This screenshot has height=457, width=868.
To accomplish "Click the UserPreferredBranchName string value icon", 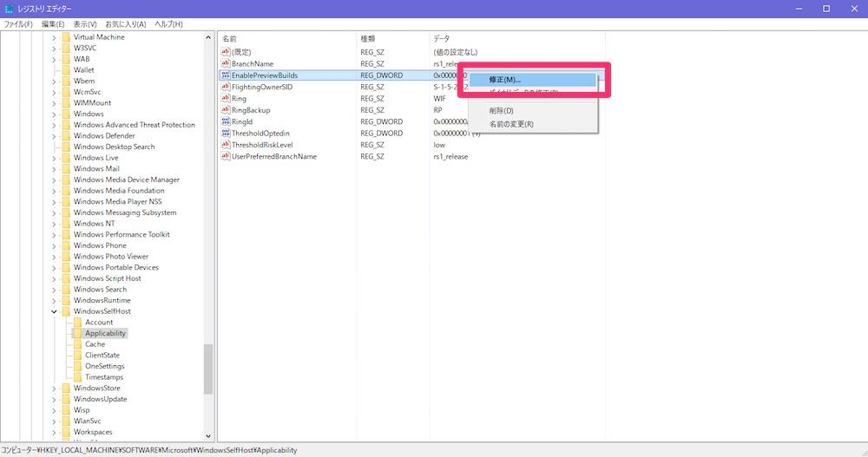I will click(226, 157).
